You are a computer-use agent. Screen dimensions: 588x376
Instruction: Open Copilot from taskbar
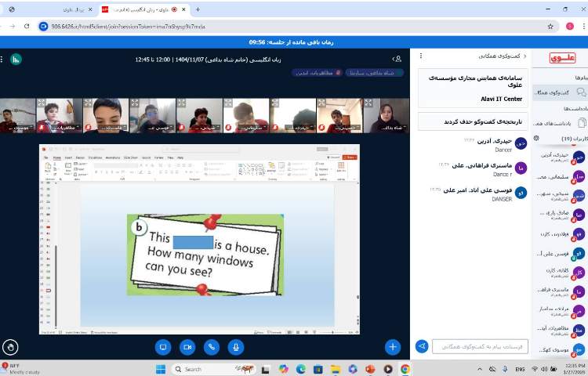tap(284, 369)
